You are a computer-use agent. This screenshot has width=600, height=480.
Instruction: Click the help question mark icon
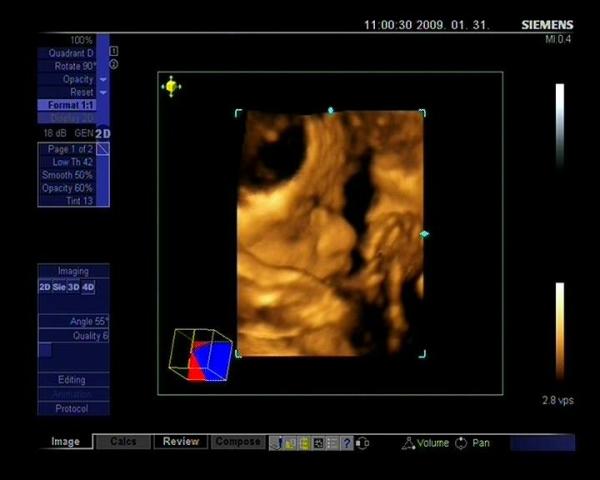(x=347, y=442)
